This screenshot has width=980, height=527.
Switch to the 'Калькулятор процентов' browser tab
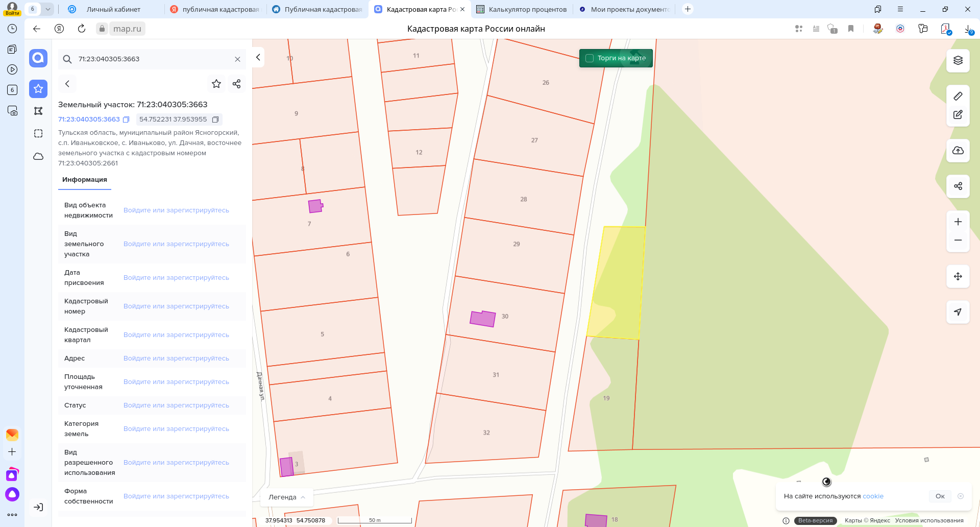(x=522, y=9)
